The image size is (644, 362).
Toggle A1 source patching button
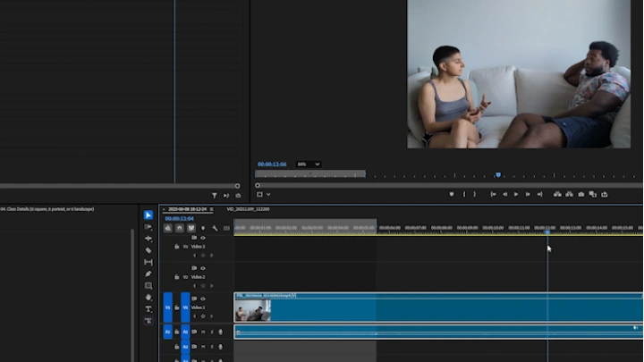(167, 332)
